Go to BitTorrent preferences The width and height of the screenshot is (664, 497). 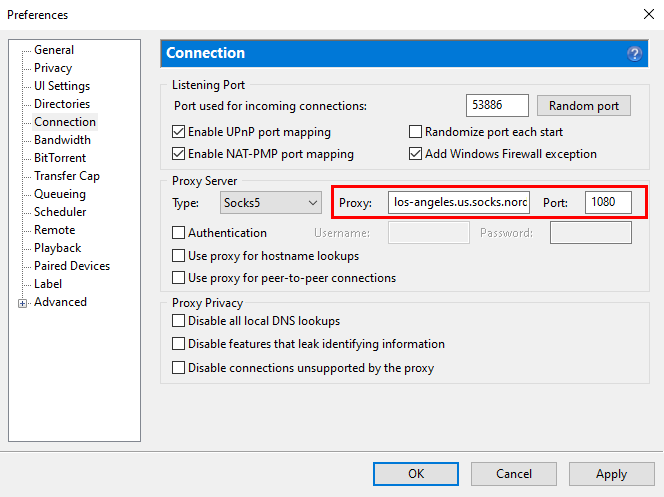click(x=60, y=158)
